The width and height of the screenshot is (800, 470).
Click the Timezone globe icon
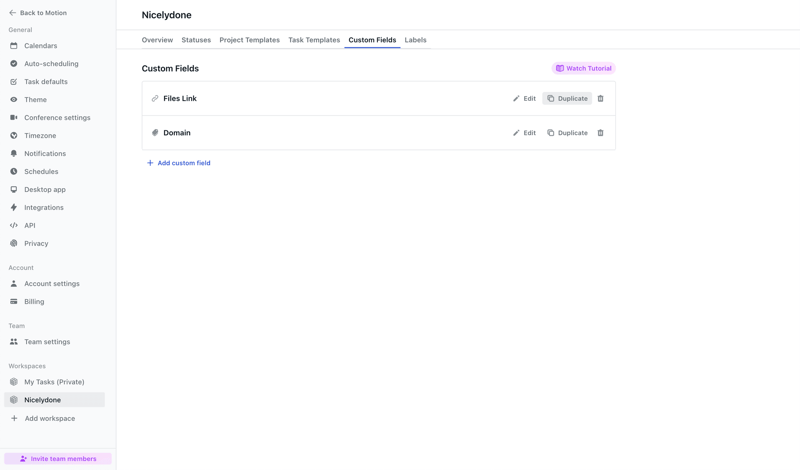click(x=14, y=135)
